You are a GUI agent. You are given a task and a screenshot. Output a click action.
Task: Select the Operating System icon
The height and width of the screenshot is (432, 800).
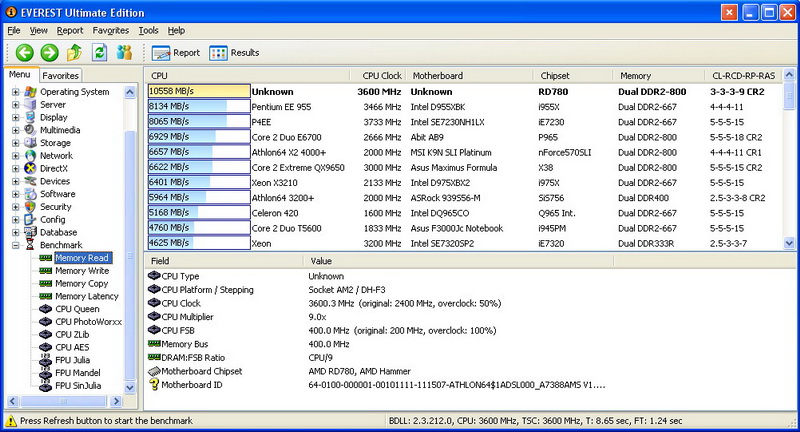(x=31, y=92)
